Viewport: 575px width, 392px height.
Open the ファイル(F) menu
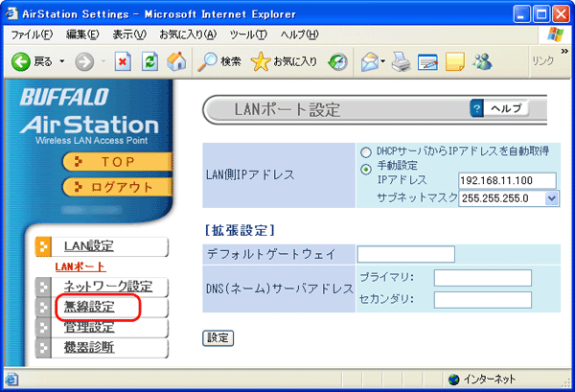click(31, 35)
